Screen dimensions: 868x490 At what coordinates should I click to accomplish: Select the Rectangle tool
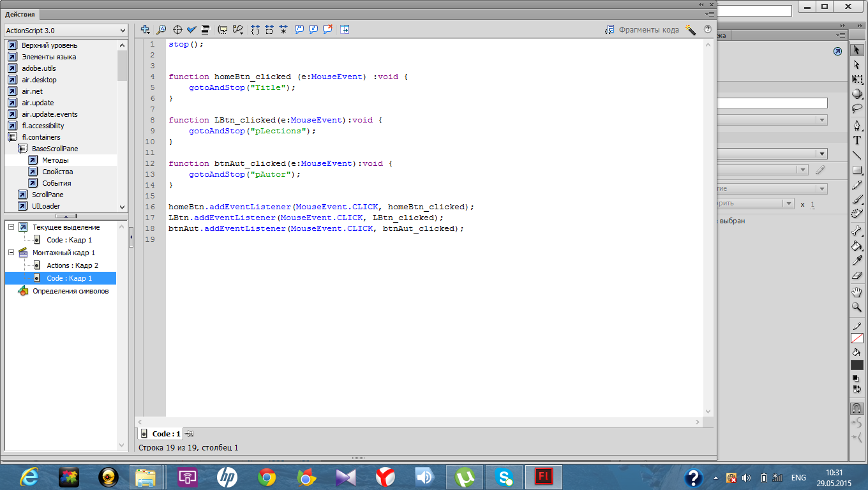point(857,170)
